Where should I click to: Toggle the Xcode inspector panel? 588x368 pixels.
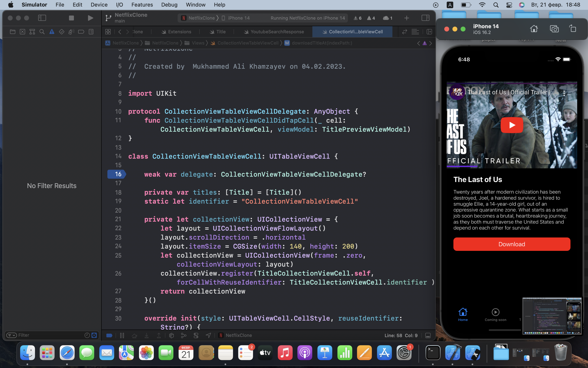point(425,18)
